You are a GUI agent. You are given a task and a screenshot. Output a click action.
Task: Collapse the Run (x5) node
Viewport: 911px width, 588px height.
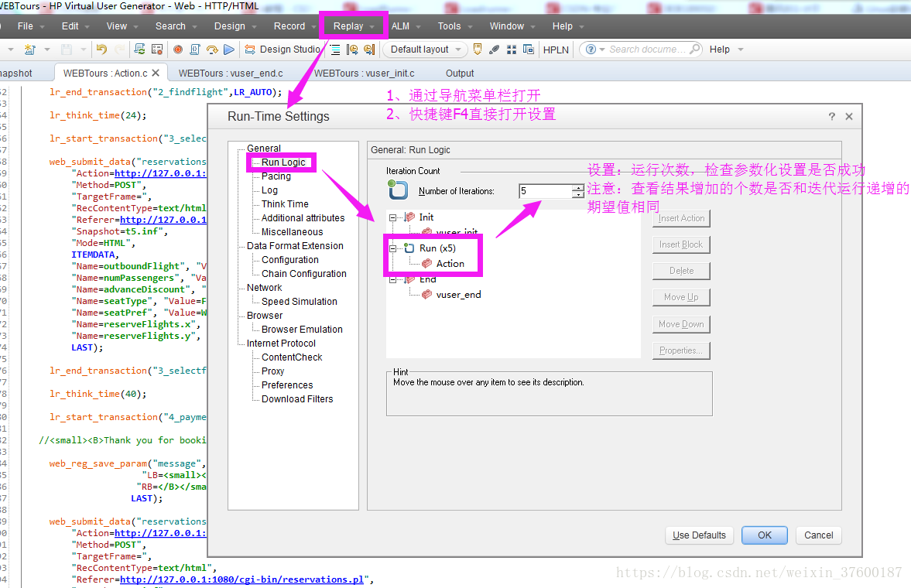click(x=392, y=248)
